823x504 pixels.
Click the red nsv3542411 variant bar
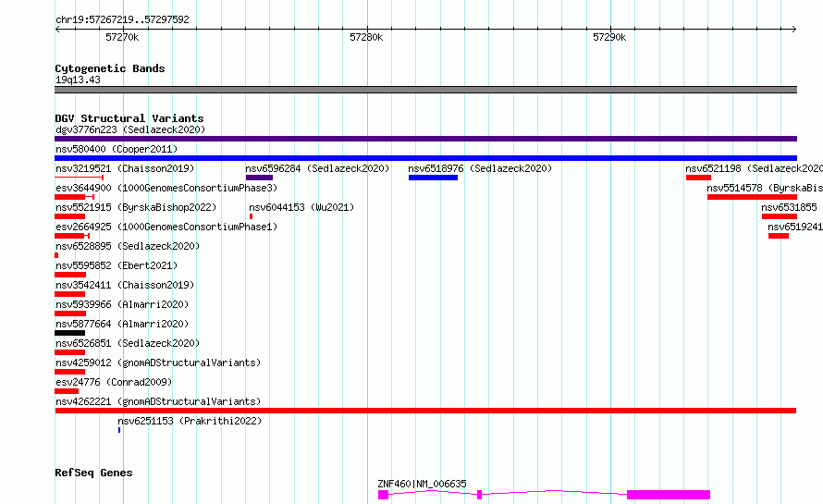(x=69, y=294)
